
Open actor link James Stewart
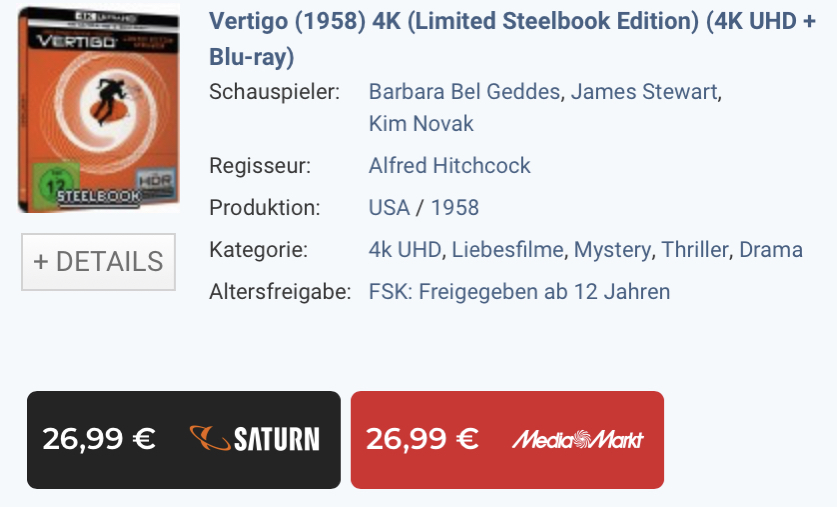tap(644, 92)
